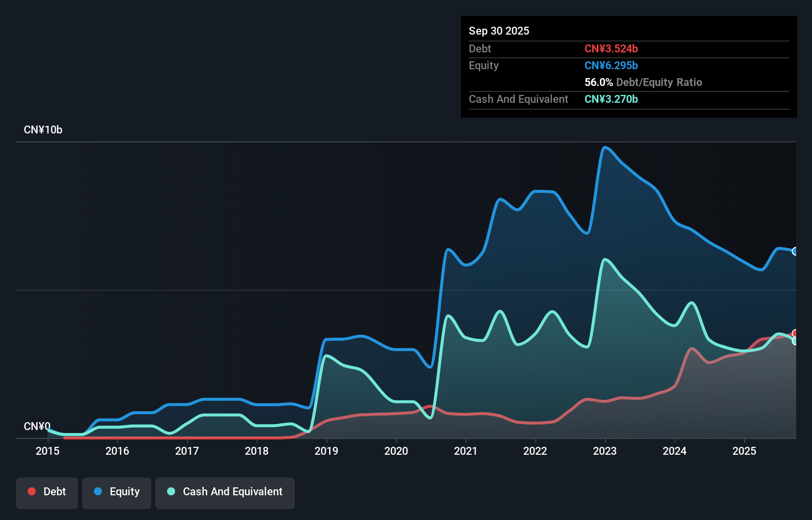Toggle the Cash And Equivalent series visibility
812x520 pixels.
(225, 492)
